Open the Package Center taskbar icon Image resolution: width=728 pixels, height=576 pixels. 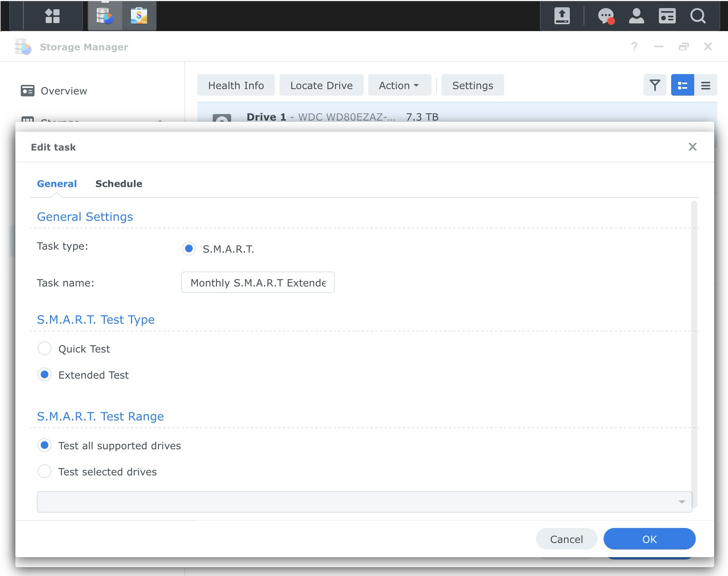(139, 16)
